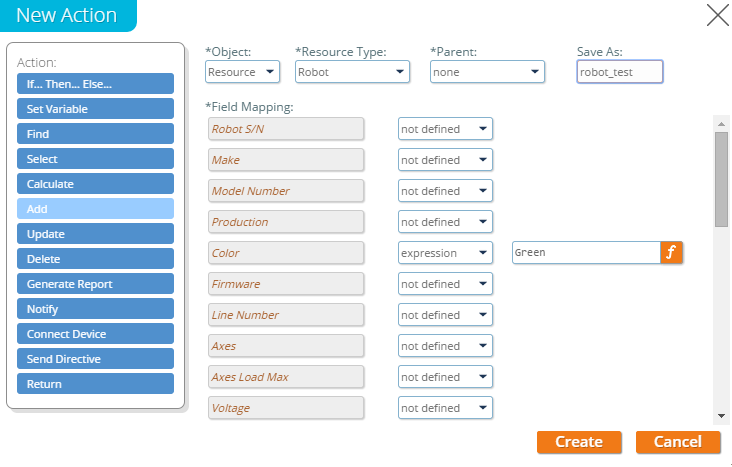Open the Voltage mapping dropdown
The image size is (732, 467).
[x=445, y=408]
